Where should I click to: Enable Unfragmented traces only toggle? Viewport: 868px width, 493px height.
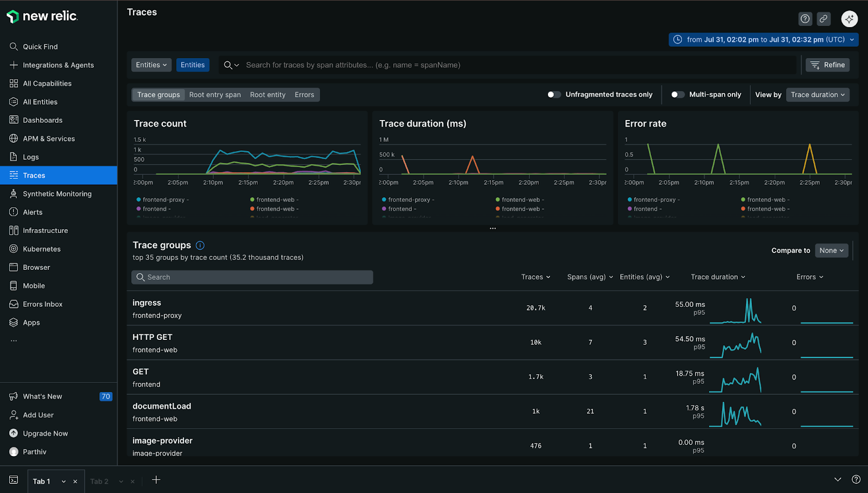553,94
